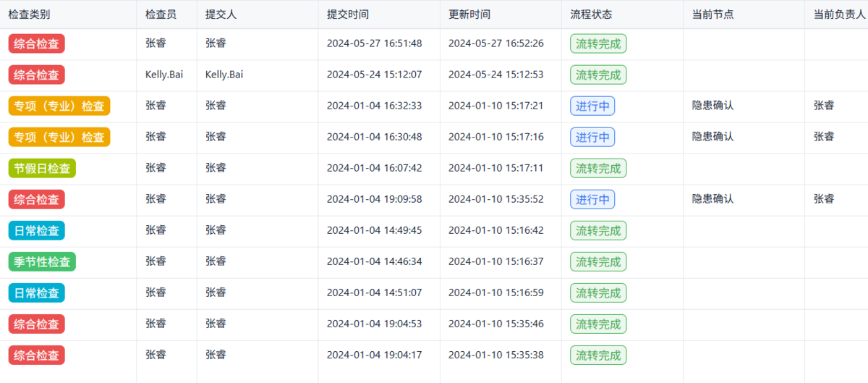
Task: Click 张睿 under 当前负责人 in 19:09:58 row
Action: click(x=824, y=199)
